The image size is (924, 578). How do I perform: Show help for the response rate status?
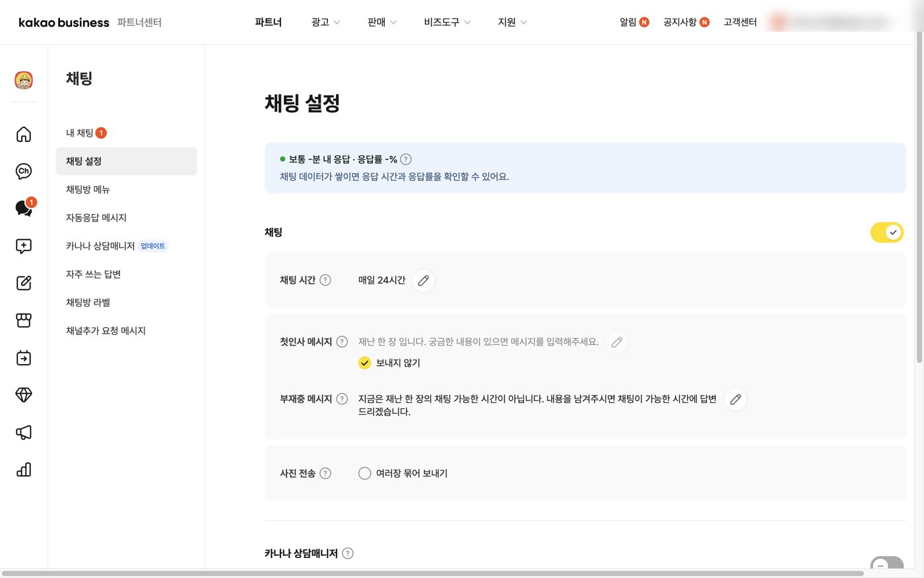point(406,159)
